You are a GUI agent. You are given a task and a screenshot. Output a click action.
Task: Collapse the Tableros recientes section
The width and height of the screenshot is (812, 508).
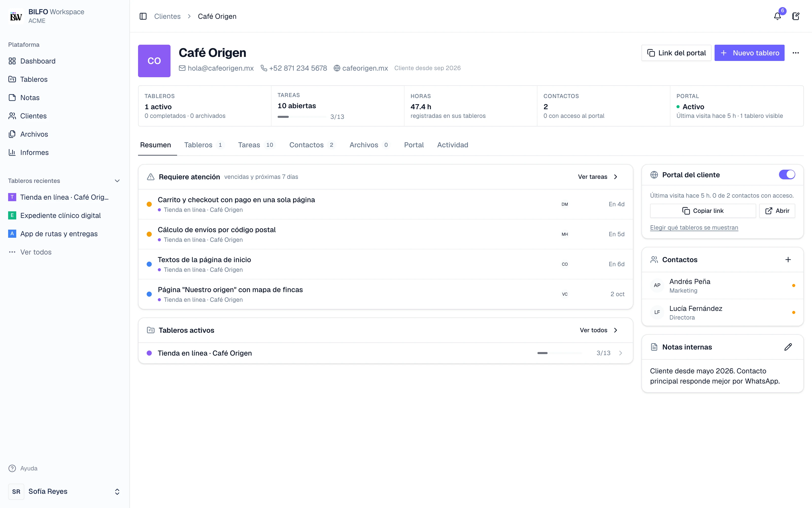point(117,181)
